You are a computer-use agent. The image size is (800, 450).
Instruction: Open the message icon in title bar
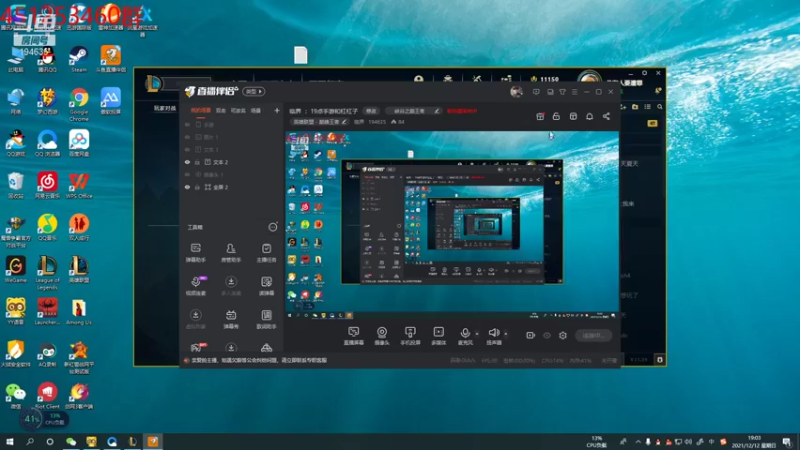[x=536, y=92]
